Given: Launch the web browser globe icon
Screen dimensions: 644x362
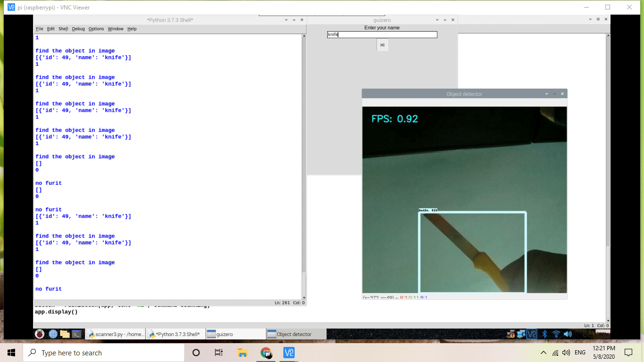Looking at the screenshot, I should tap(53, 334).
